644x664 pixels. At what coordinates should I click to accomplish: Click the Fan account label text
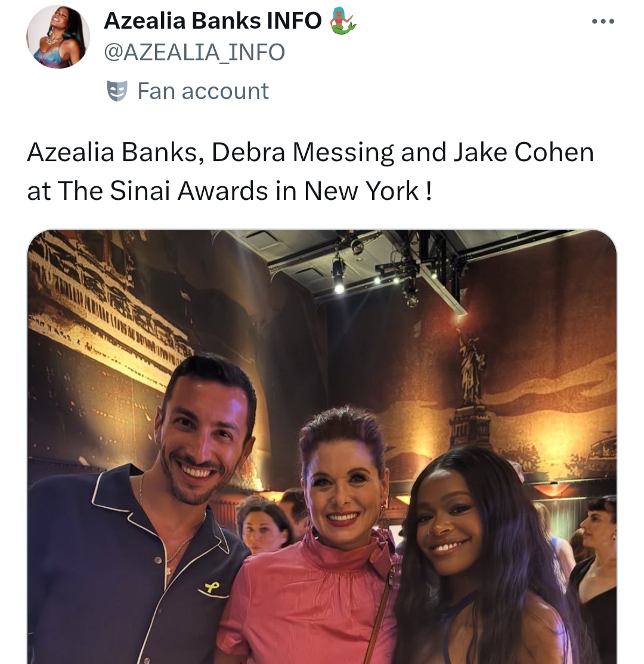point(203,91)
